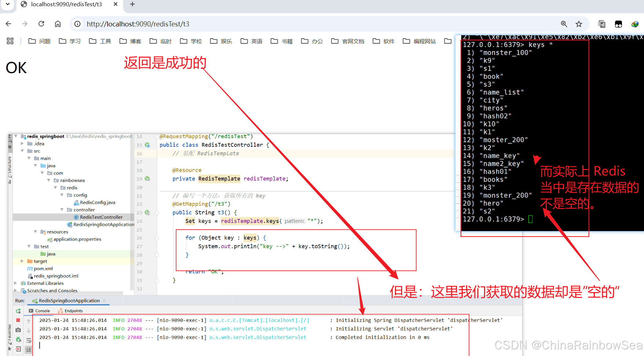Collapse the resources folder

click(x=36, y=232)
